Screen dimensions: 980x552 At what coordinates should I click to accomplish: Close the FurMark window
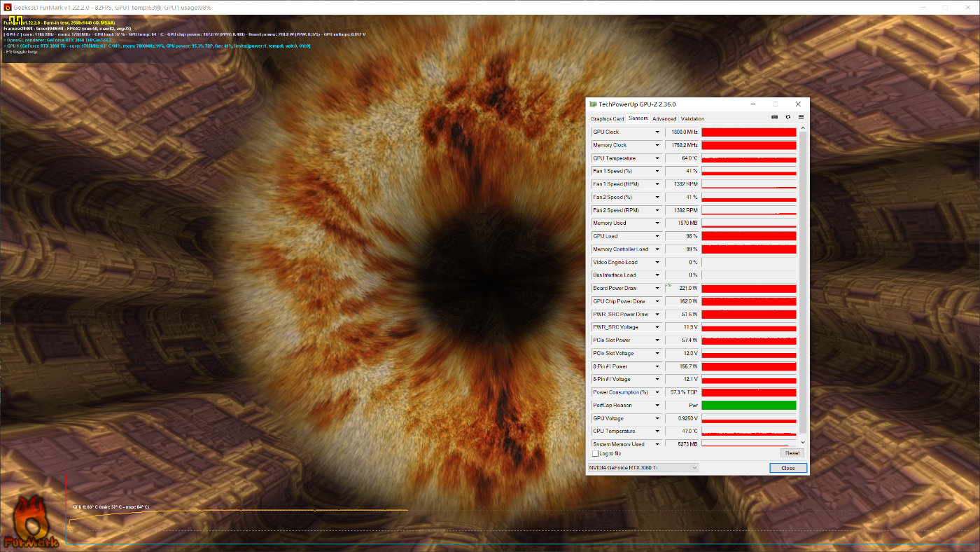coord(967,7)
